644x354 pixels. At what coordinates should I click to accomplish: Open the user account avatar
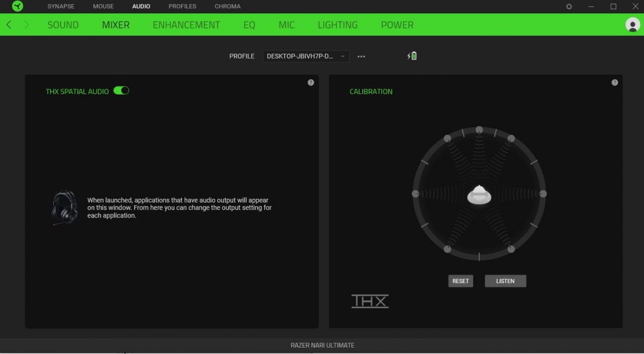pyautogui.click(x=633, y=25)
